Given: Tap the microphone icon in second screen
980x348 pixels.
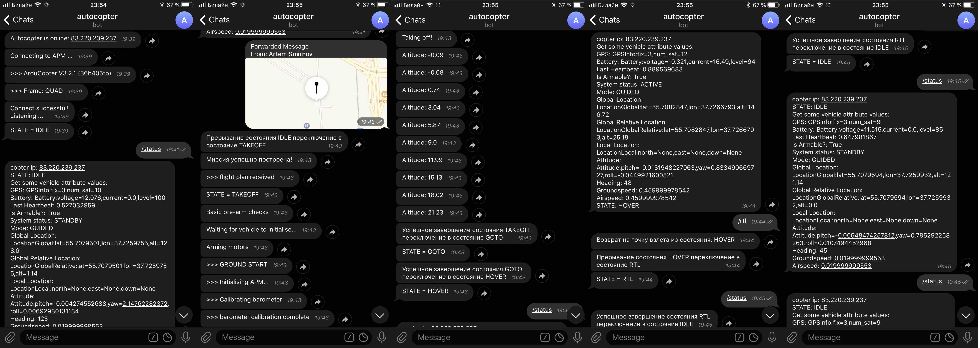Looking at the screenshot, I should (382, 337).
